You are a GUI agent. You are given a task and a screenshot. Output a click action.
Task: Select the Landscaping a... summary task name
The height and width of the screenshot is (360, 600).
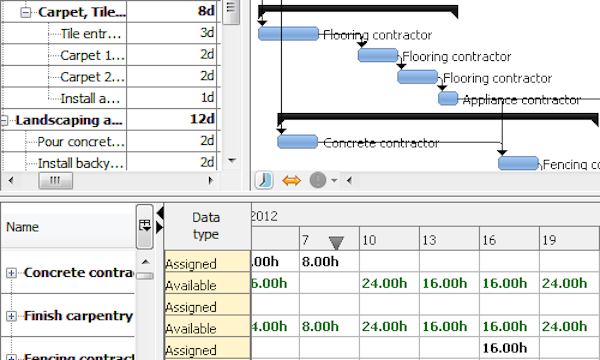tap(69, 120)
